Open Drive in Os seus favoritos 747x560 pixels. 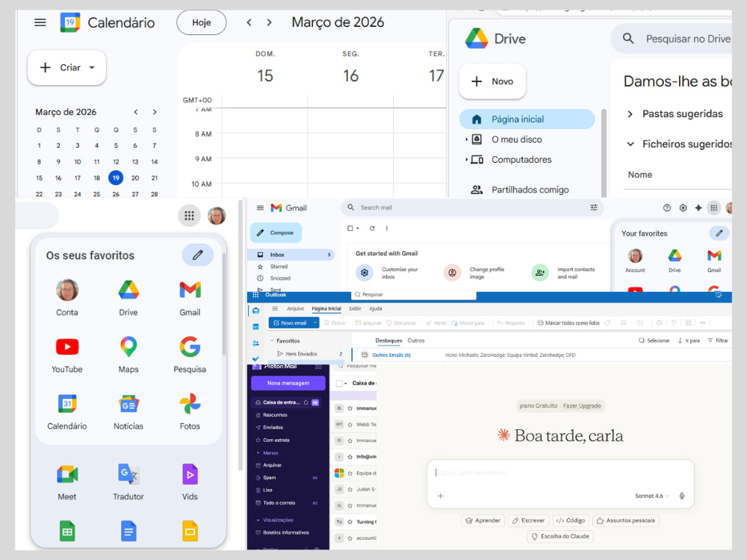coord(128,298)
